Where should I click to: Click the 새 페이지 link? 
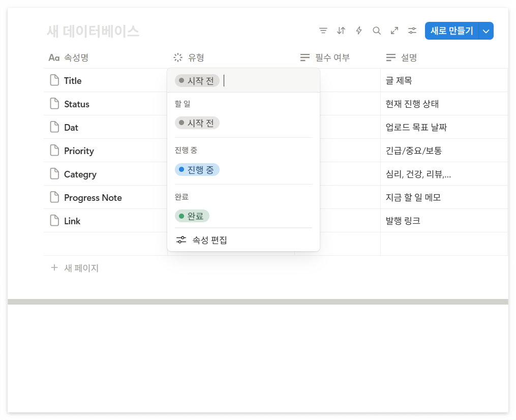pos(81,268)
